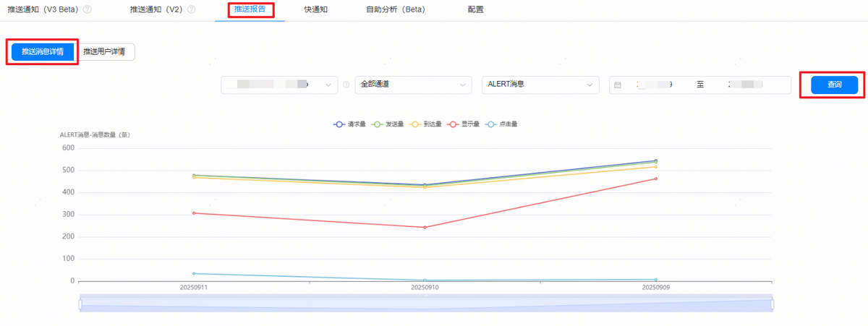Open the 自助分析 (Beta) tab
The width and height of the screenshot is (868, 326).
click(396, 10)
